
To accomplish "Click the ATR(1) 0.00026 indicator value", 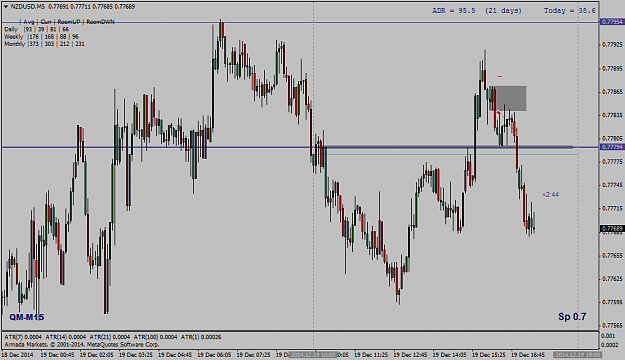I will tap(201, 337).
